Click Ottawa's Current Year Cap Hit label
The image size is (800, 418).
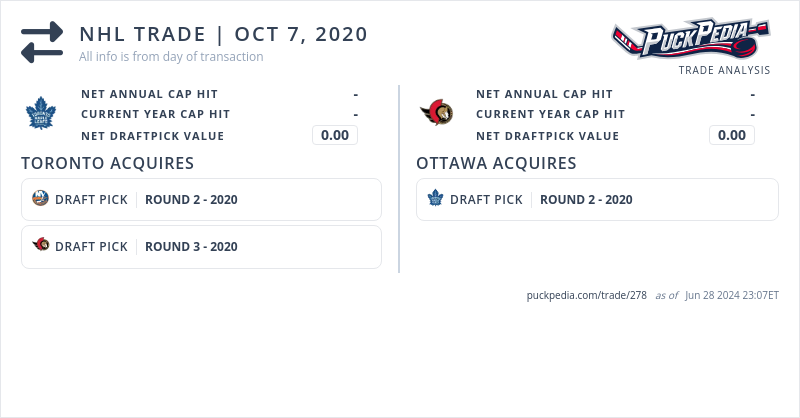coord(550,115)
